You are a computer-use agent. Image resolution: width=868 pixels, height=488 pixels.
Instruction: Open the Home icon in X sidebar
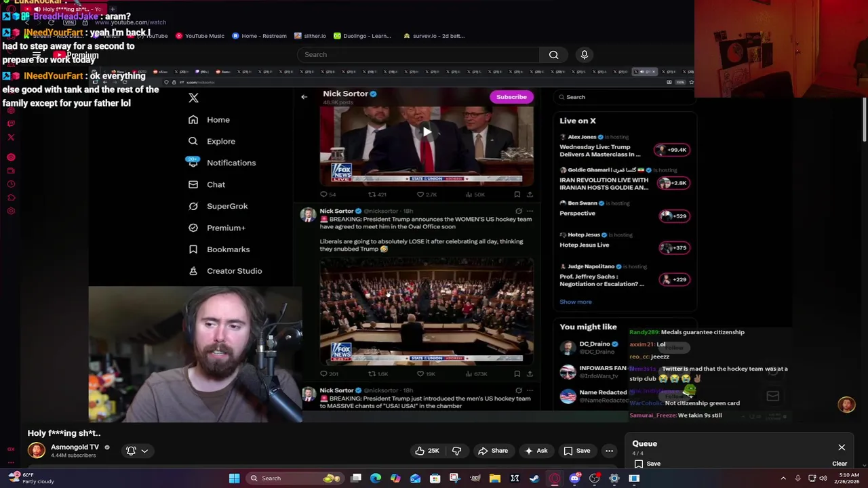point(193,119)
